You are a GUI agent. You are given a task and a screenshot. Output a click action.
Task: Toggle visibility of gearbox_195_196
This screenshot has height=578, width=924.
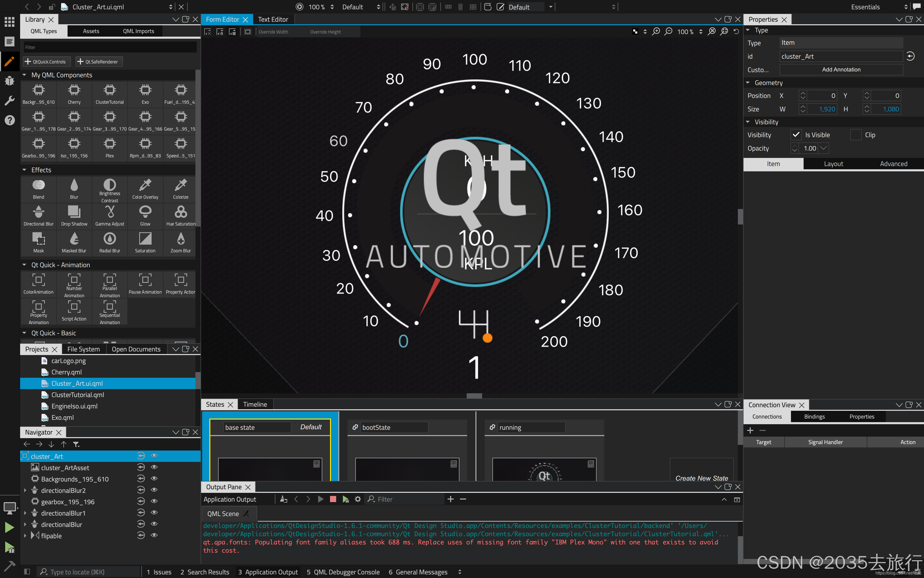click(154, 501)
